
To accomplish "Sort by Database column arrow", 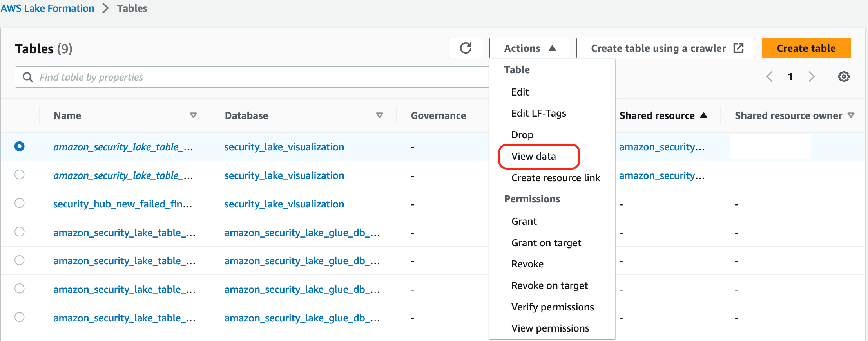I will click(379, 115).
